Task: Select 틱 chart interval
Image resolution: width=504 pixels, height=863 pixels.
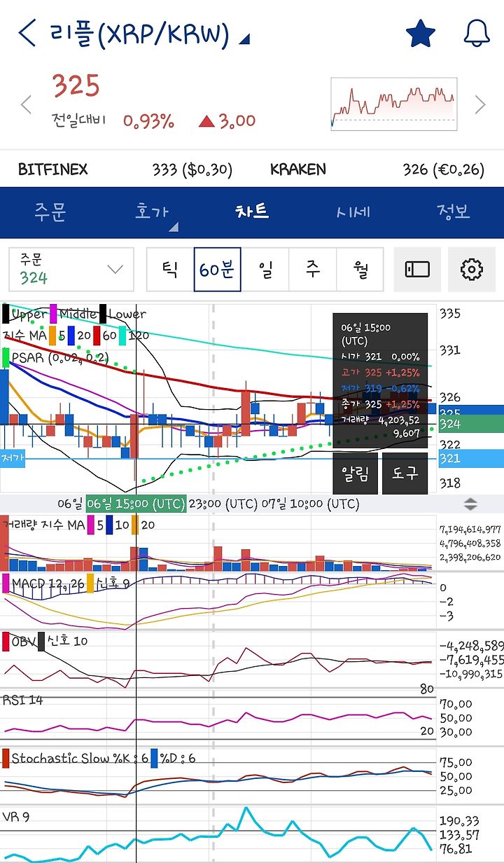Action: [170, 269]
